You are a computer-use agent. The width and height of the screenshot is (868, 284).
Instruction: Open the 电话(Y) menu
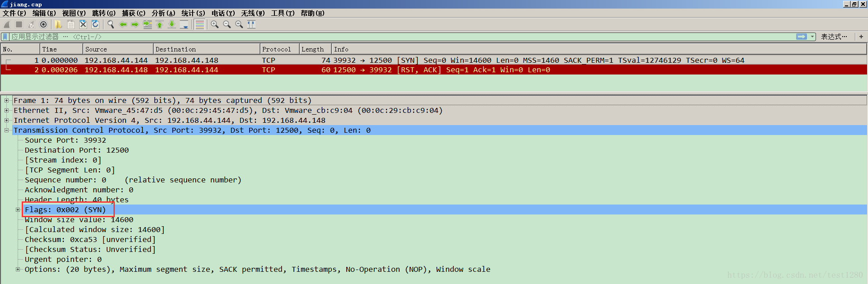223,13
